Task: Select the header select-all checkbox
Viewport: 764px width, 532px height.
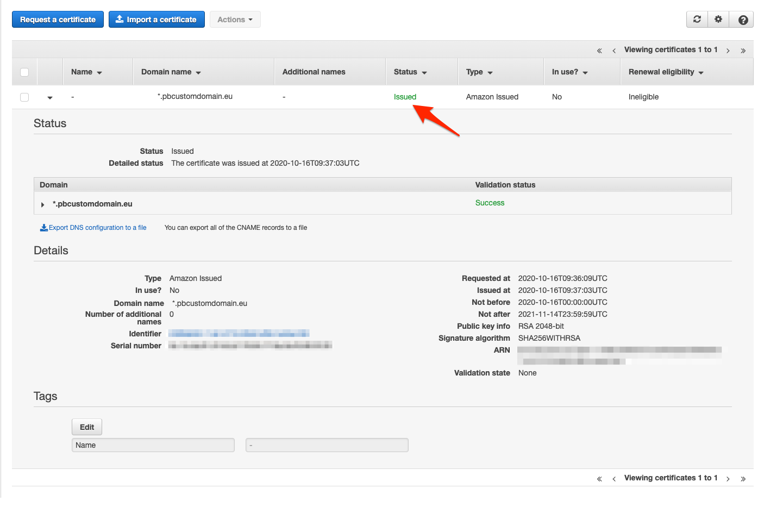Action: tap(24, 72)
